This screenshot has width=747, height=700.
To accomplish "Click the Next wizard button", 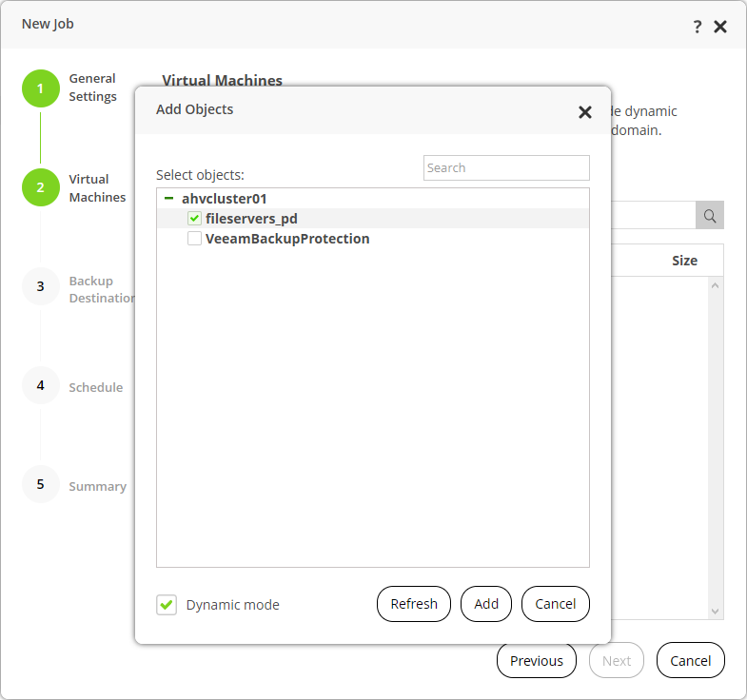I will tap(617, 660).
